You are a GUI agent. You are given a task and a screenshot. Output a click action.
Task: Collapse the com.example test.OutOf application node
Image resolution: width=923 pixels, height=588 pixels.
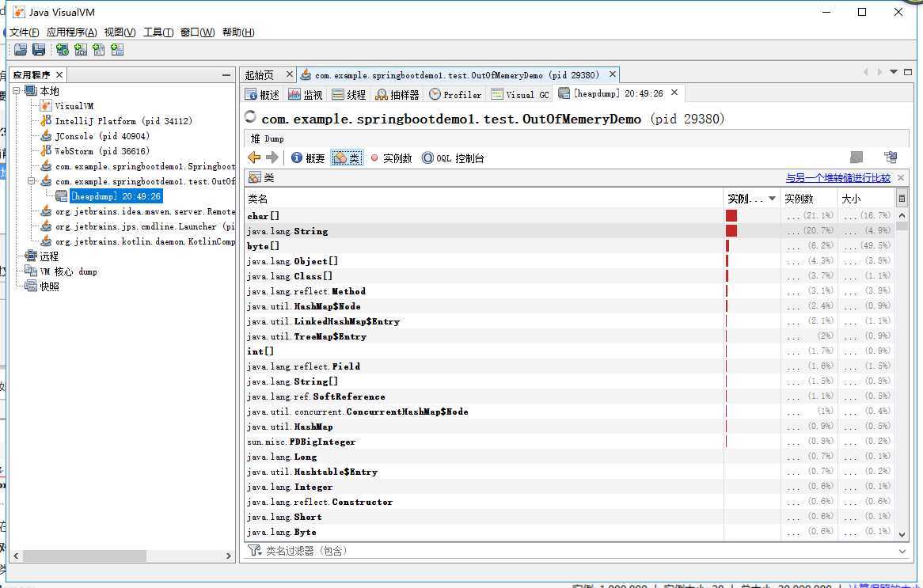pos(31,181)
